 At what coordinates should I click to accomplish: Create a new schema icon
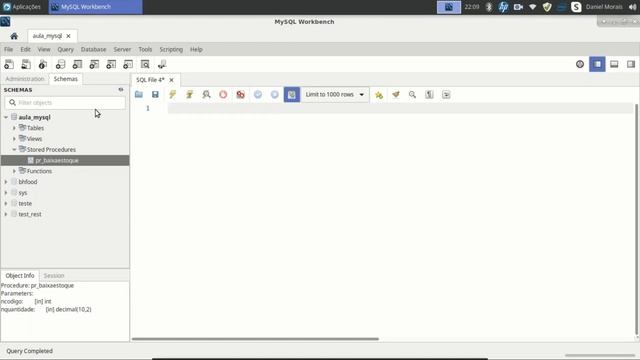coord(60,64)
